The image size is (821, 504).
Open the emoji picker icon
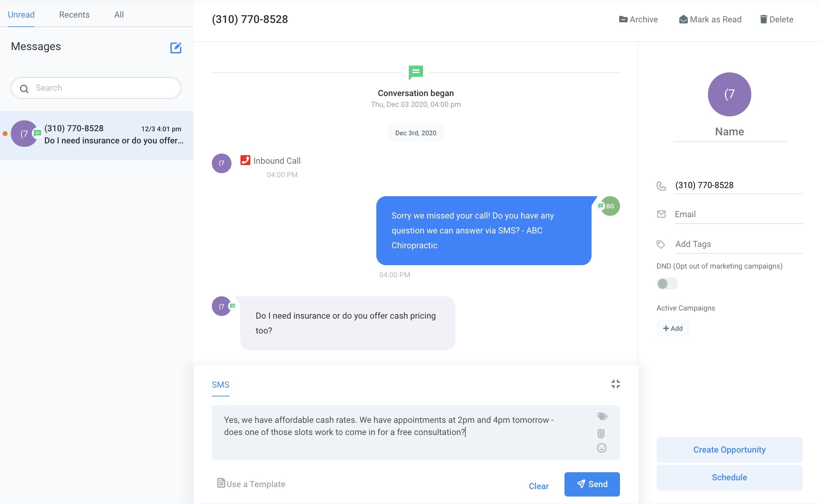click(601, 448)
